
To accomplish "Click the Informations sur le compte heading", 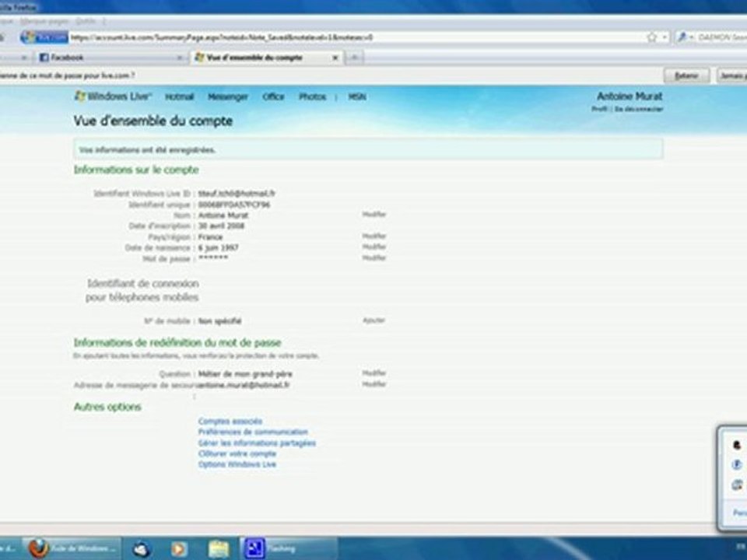I will pos(136,170).
